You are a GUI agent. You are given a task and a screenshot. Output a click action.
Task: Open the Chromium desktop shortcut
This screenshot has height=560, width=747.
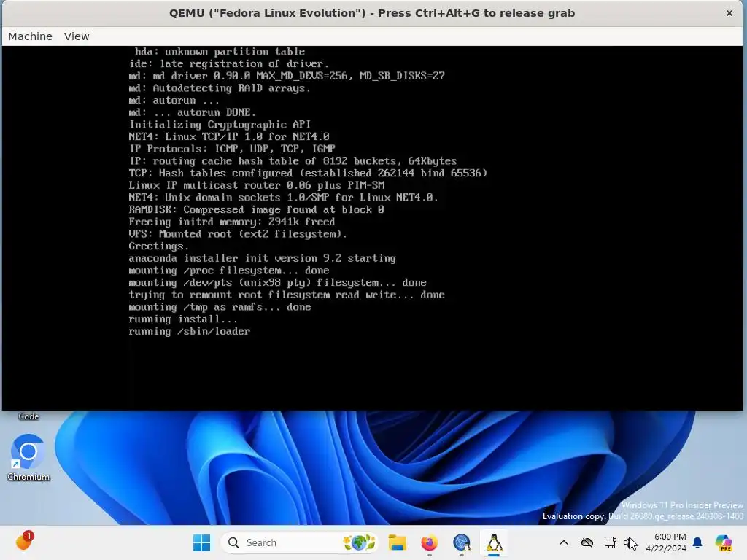[x=28, y=458]
